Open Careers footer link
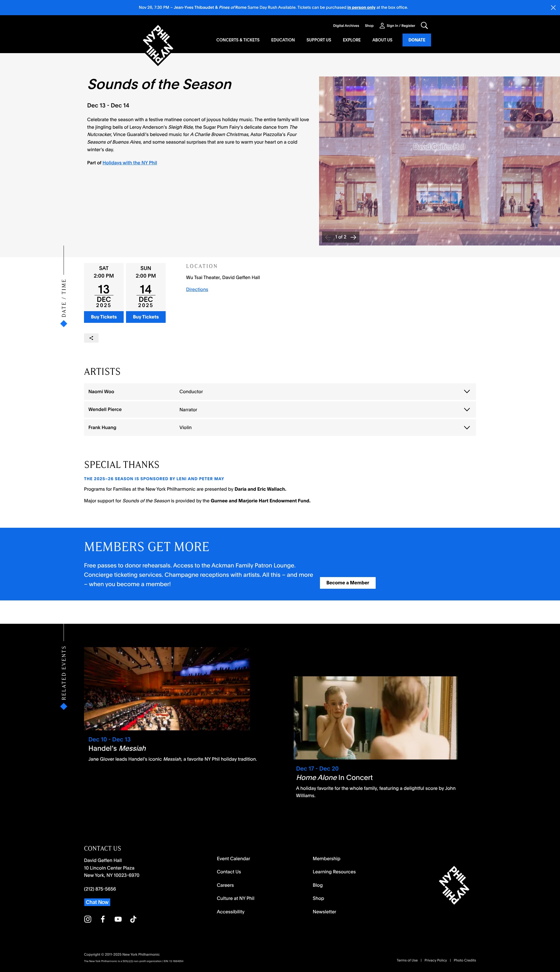The image size is (560, 972). pos(225,885)
